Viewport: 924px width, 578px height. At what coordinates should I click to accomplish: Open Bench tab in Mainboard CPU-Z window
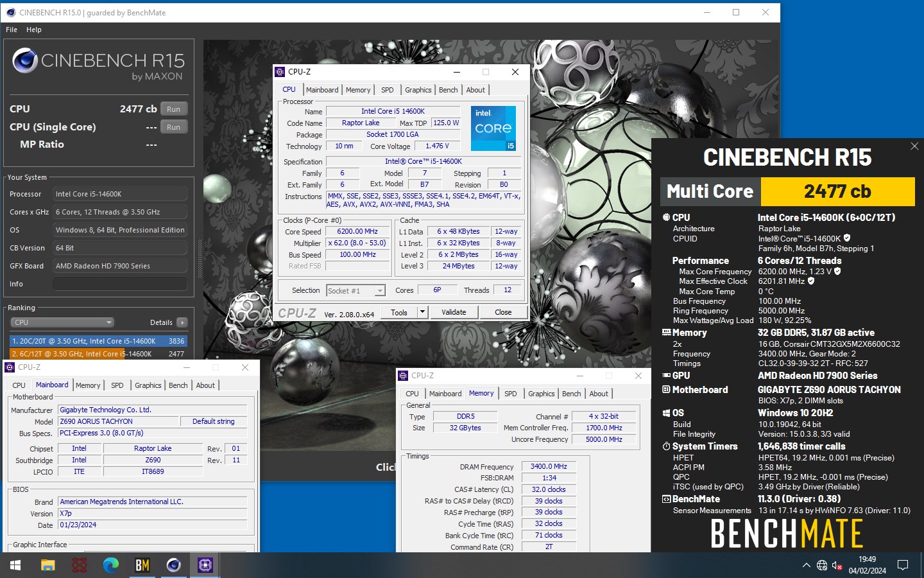click(178, 385)
